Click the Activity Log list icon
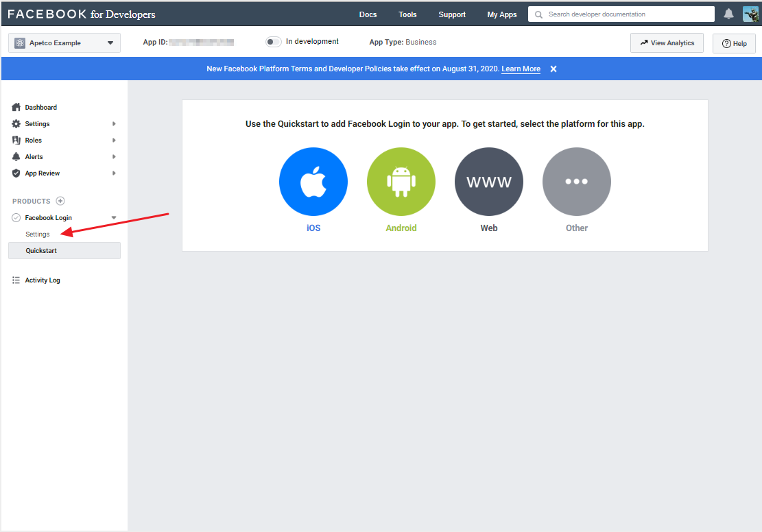This screenshot has width=762, height=532. (x=16, y=280)
